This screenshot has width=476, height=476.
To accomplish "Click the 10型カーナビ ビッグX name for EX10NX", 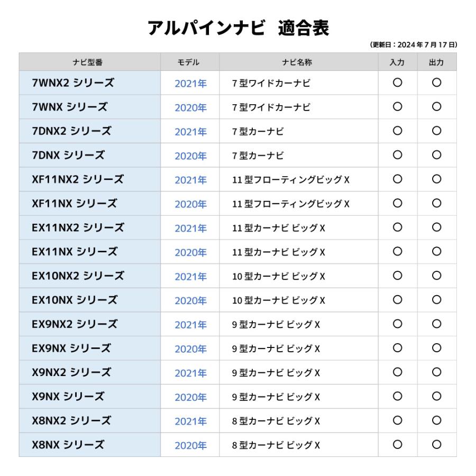I will click(279, 300).
